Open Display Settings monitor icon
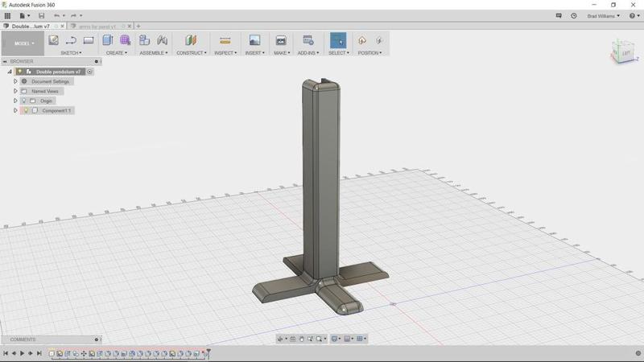The height and width of the screenshot is (362, 644). point(334,339)
